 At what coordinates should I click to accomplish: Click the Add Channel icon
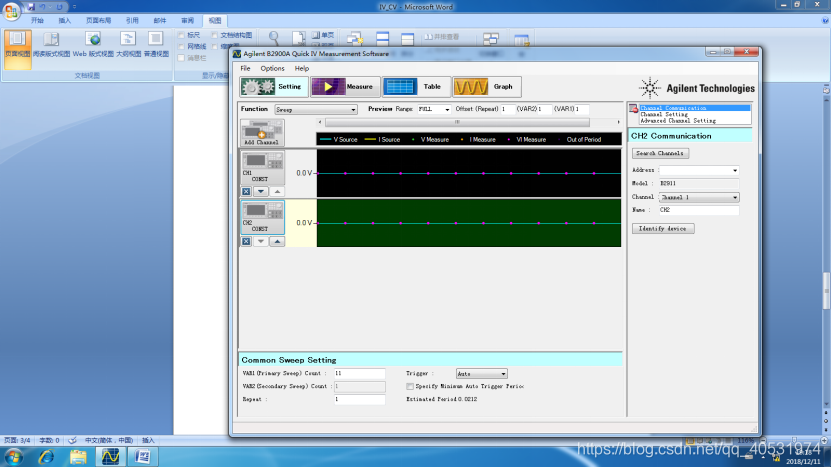point(262,133)
